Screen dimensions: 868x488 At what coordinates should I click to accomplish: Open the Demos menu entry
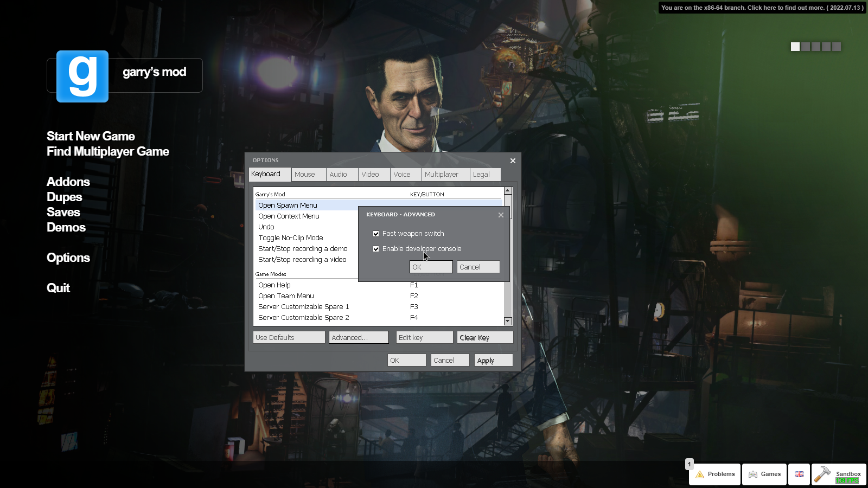[x=66, y=227]
